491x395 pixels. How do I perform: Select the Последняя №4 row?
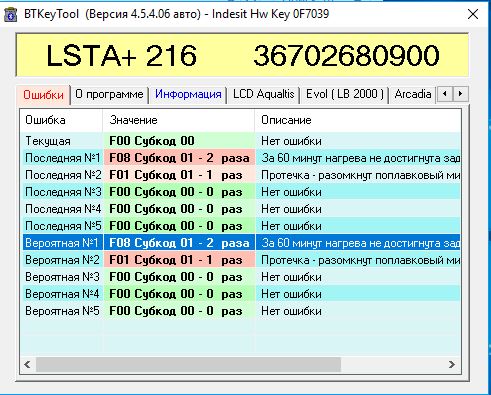240,209
